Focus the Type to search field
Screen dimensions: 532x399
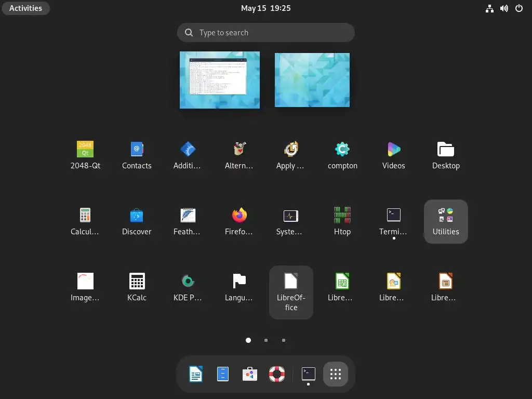[265, 33]
